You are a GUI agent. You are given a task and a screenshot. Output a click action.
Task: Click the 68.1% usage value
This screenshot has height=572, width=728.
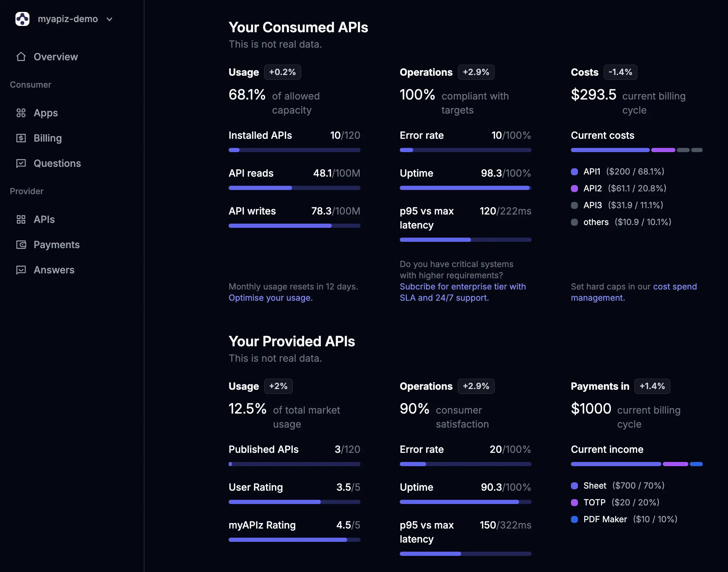[247, 95]
